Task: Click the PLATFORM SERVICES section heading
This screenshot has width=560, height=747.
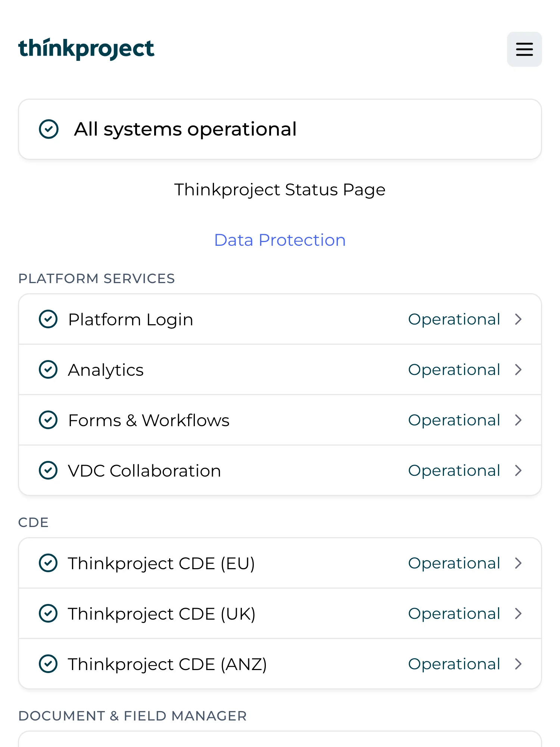Action: [x=97, y=279]
